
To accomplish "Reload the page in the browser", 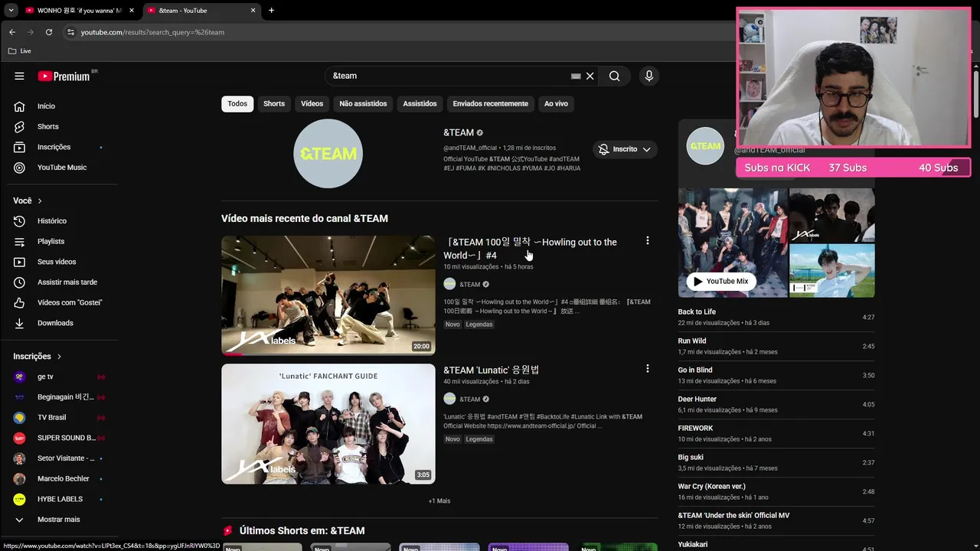I will [x=49, y=32].
